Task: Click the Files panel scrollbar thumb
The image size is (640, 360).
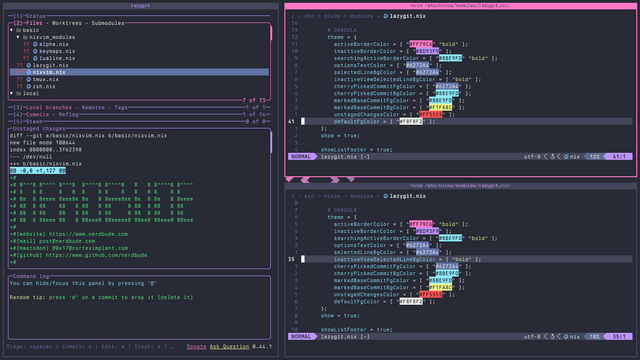Action: point(271,33)
